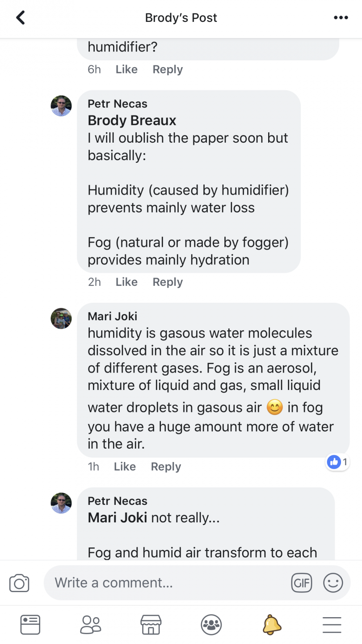362x644 pixels.
Task: Reply to Mari Joki's comment
Action: 166,466
